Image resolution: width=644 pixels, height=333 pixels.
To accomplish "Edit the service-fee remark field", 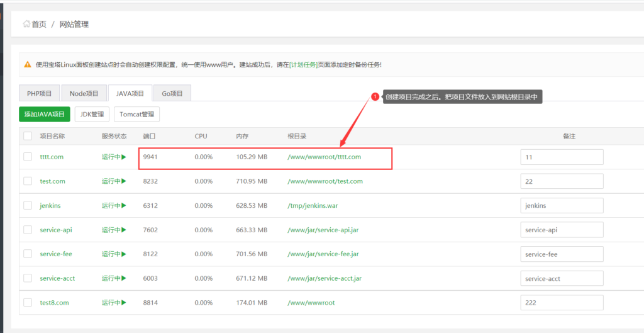I will tap(562, 254).
